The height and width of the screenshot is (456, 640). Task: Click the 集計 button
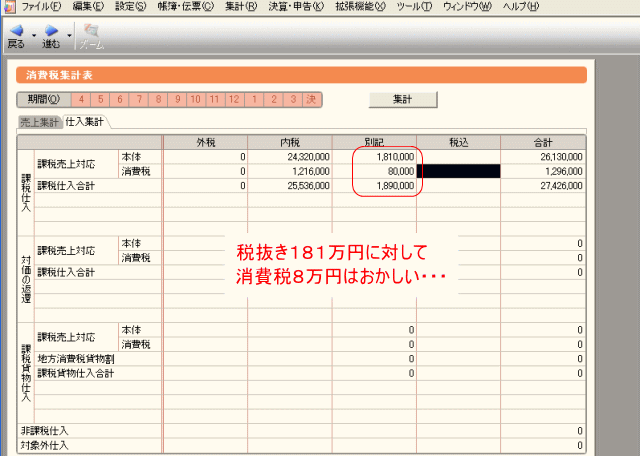(x=403, y=99)
